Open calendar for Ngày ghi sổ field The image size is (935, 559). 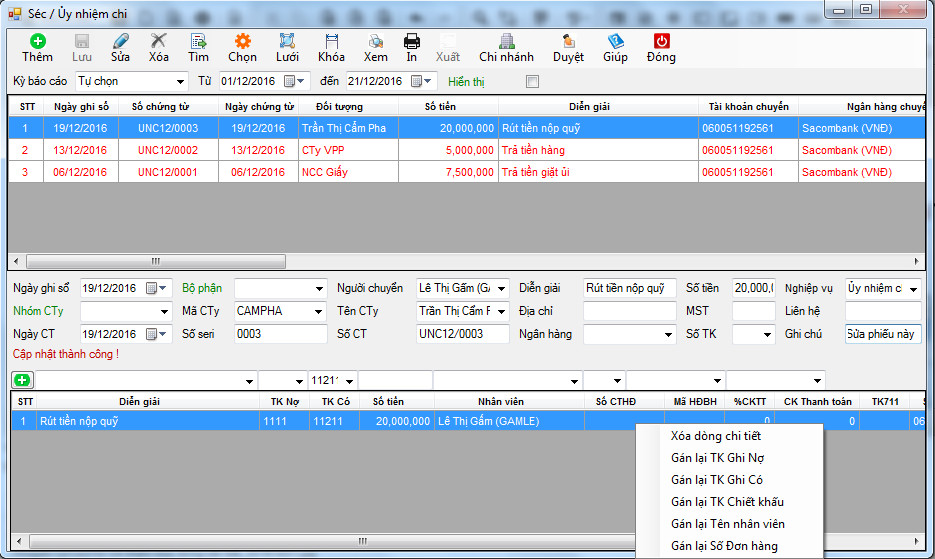[157, 288]
